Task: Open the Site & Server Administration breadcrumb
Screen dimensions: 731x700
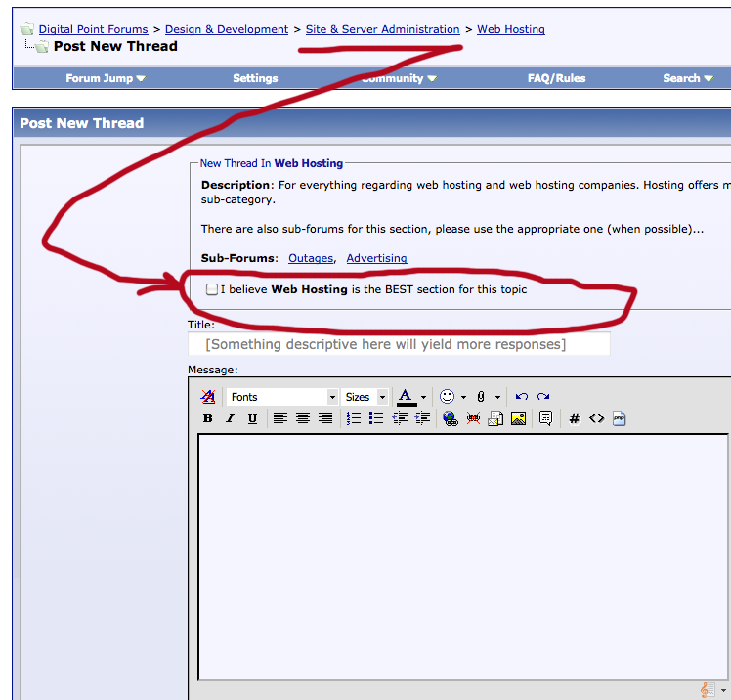Action: coord(383,29)
